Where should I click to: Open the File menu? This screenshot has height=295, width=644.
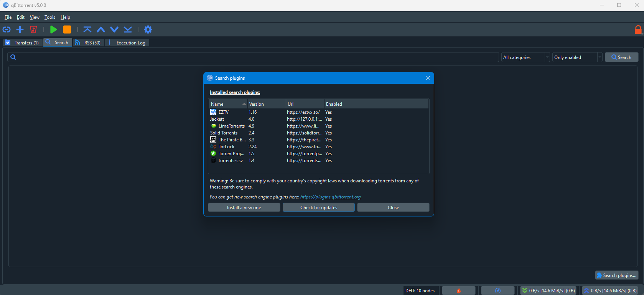tap(8, 17)
